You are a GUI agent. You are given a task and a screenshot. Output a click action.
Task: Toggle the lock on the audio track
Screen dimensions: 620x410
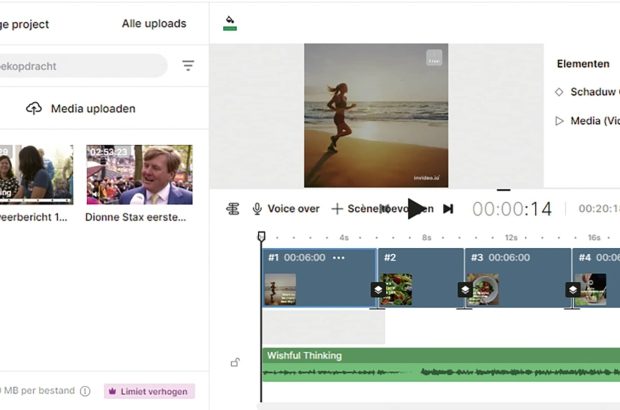tap(235, 362)
